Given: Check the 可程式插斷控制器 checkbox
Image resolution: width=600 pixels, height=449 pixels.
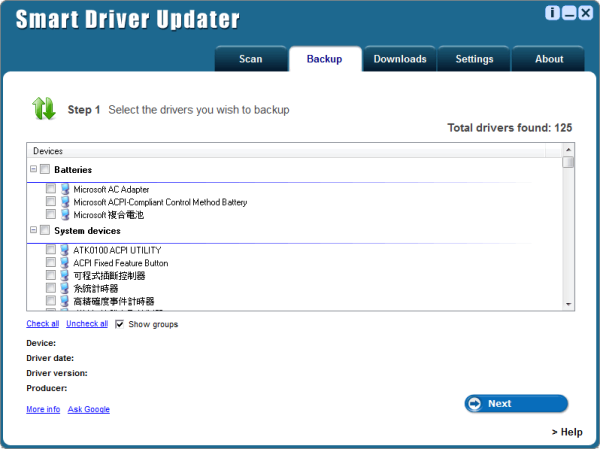Looking at the screenshot, I should click(x=51, y=275).
